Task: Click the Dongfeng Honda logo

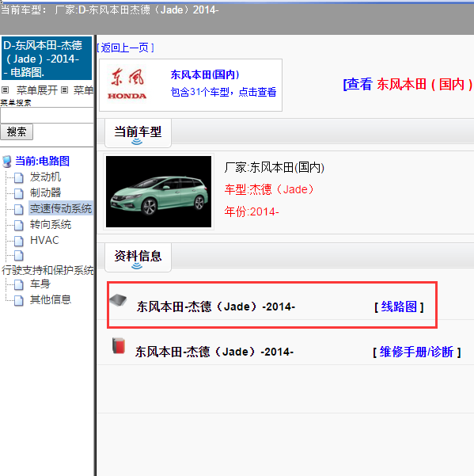Action: [x=127, y=84]
